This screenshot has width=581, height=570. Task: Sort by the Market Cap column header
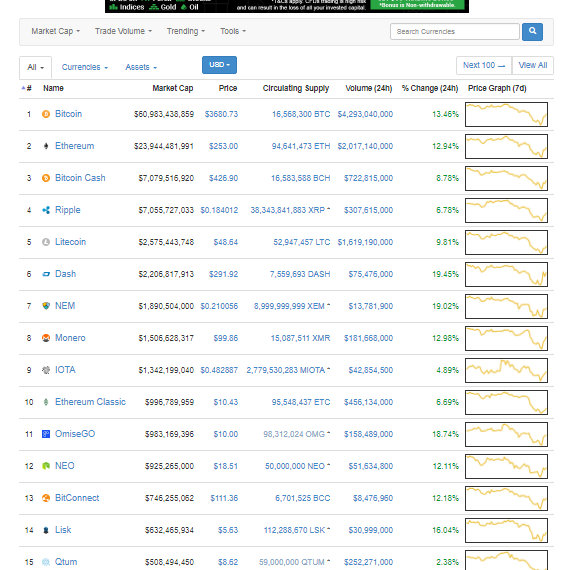click(173, 88)
